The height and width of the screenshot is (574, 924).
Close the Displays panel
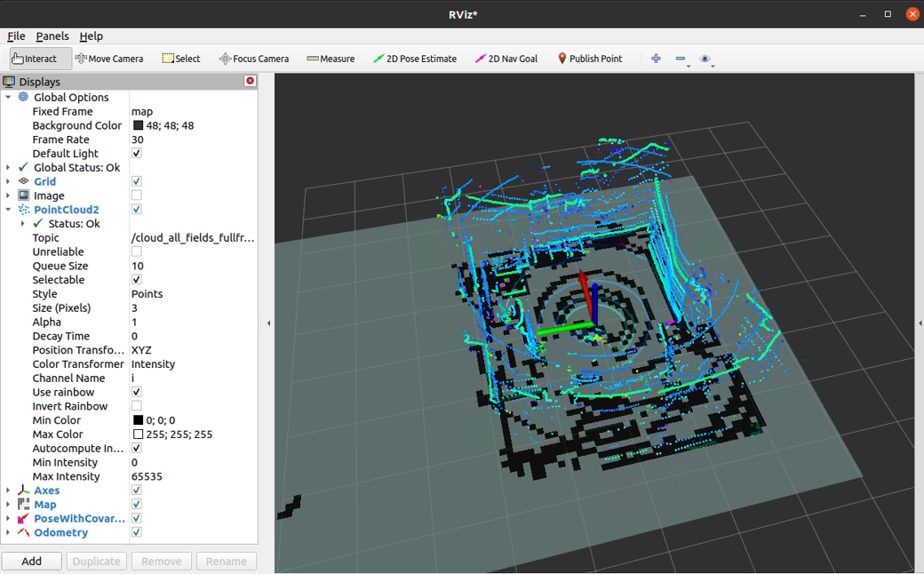click(x=249, y=81)
